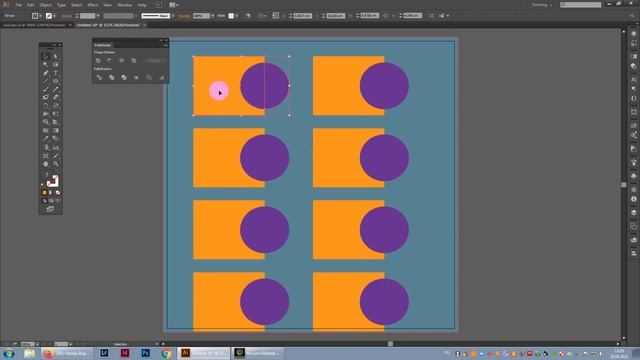Select the Scale tool
640x360 pixels.
point(56,106)
